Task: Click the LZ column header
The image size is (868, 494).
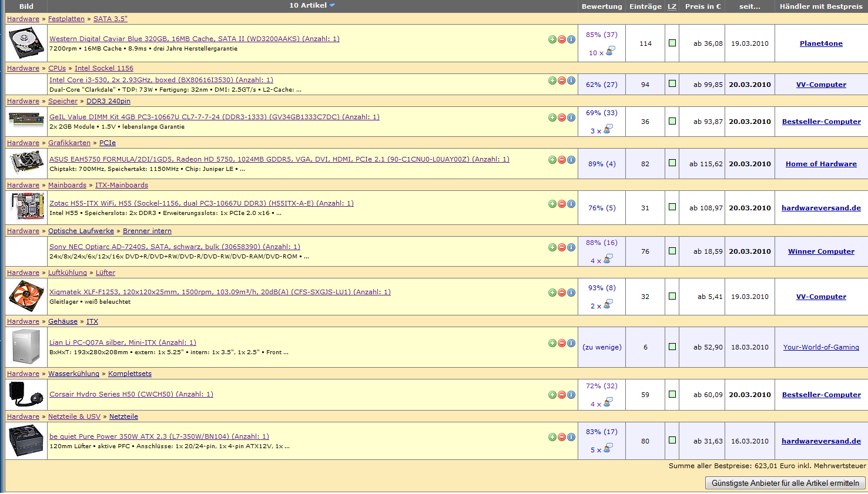Action: click(x=672, y=6)
